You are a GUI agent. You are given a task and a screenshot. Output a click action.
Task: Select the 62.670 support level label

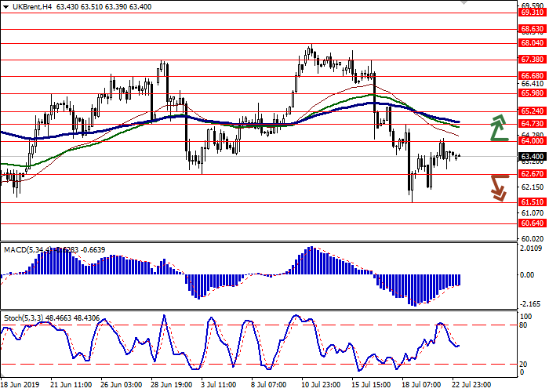coord(532,174)
